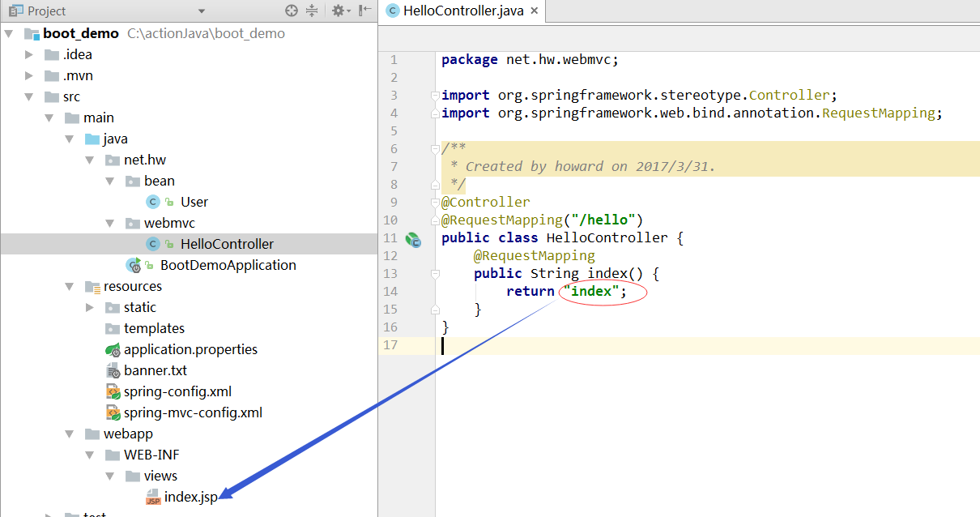The image size is (980, 517).
Task: Select the User class file
Action: pos(194,202)
